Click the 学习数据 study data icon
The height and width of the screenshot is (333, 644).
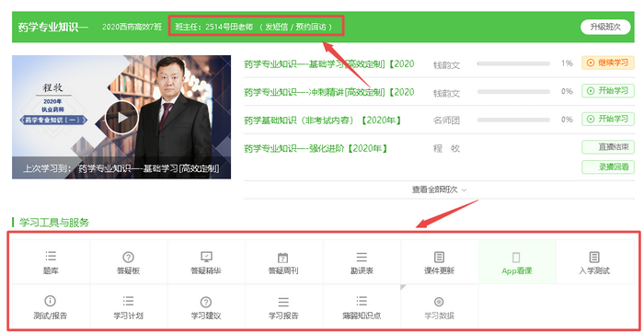439,302
